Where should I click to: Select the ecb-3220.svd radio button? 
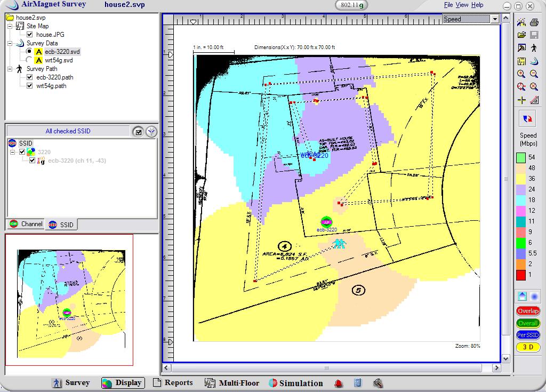click(x=29, y=52)
